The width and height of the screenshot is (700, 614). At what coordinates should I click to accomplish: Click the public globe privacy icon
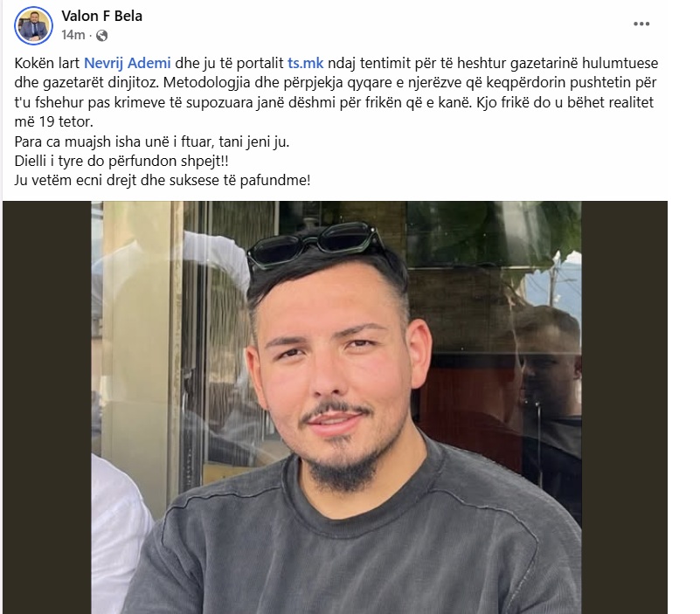pyautogui.click(x=101, y=35)
